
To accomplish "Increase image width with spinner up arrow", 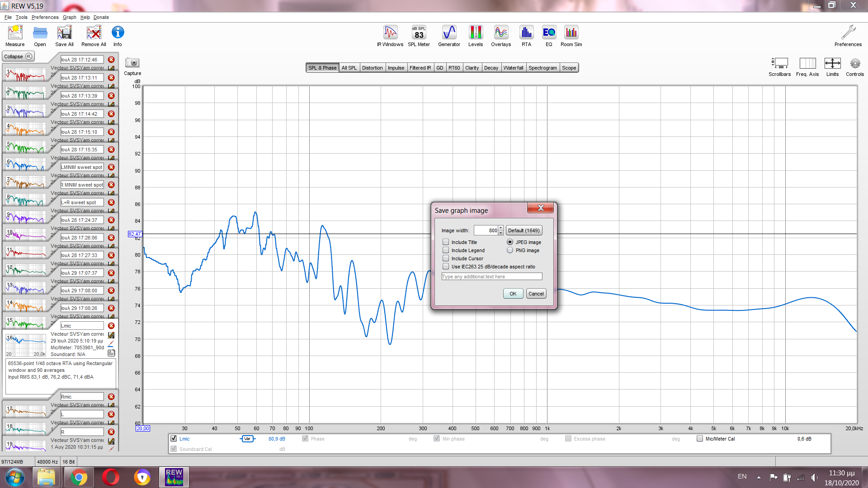I will [501, 228].
